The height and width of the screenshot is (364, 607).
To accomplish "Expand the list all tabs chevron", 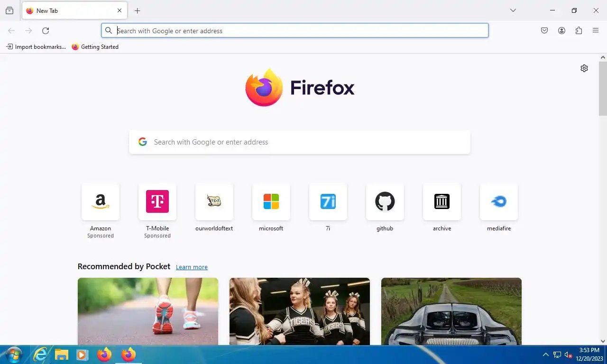I will (x=513, y=10).
